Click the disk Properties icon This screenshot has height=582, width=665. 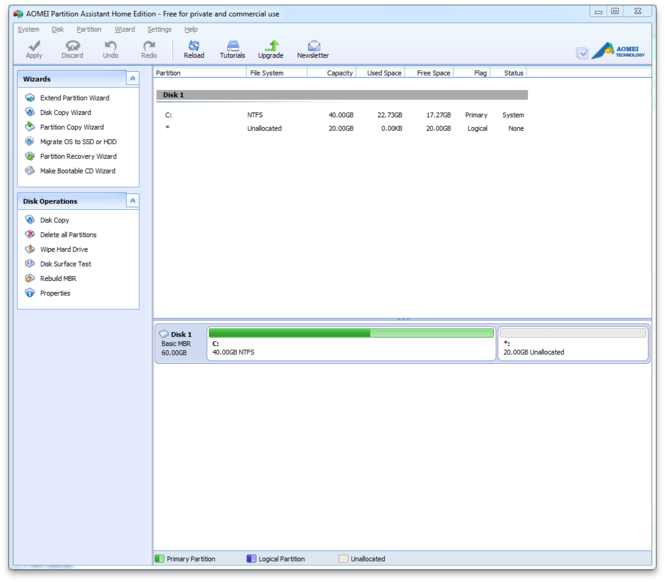click(30, 293)
